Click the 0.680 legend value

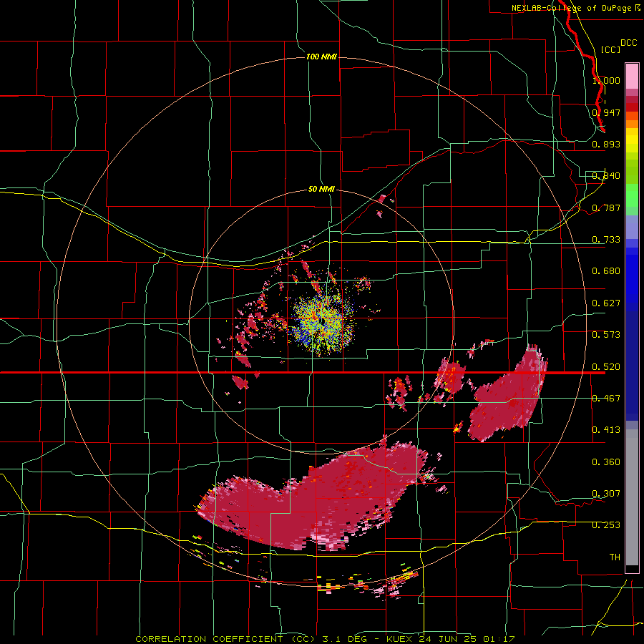point(606,271)
